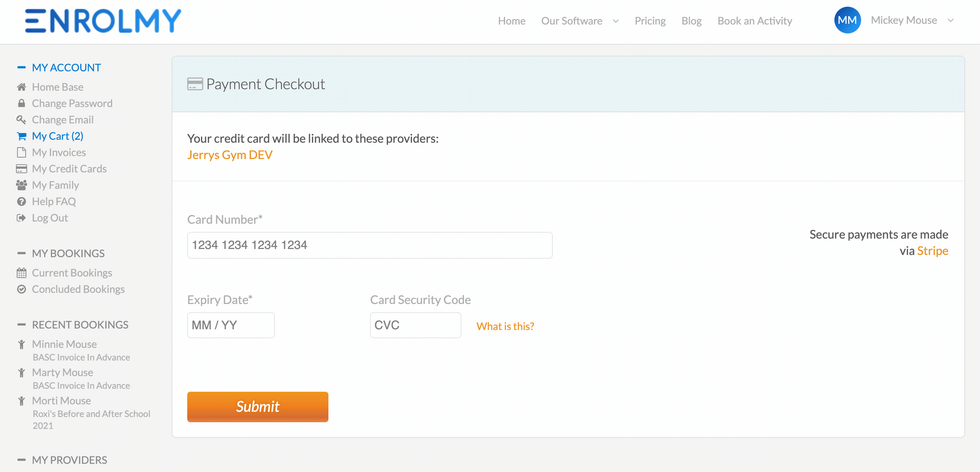Click the MM user avatar circle
This screenshot has width=980, height=472.
point(847,20)
